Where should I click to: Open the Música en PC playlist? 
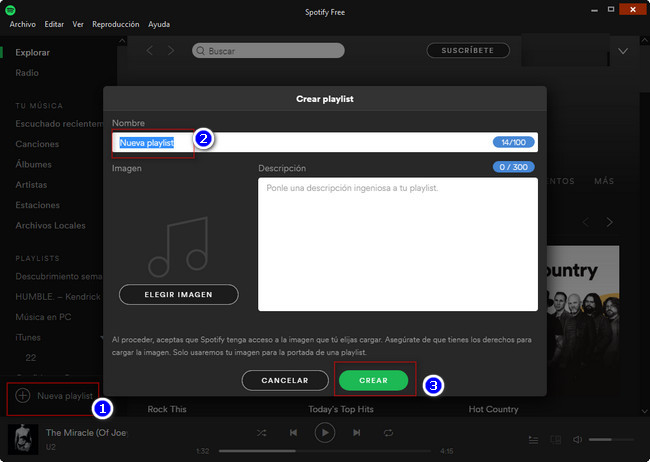click(43, 317)
